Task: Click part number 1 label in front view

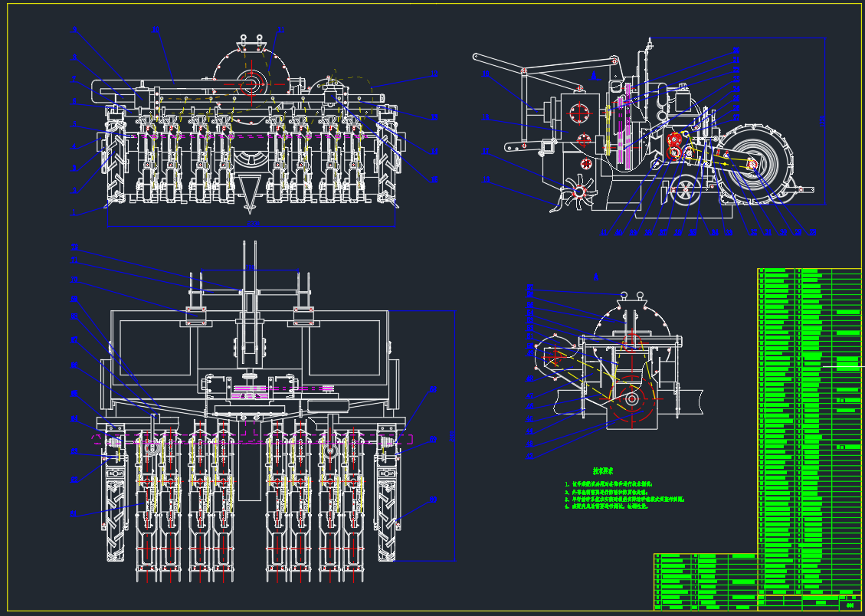Action: tap(74, 212)
